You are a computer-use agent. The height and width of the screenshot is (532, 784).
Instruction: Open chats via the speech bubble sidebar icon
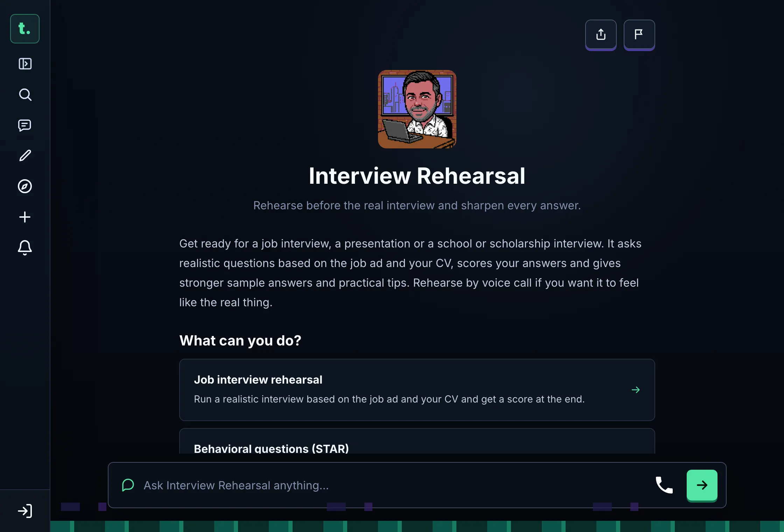(x=25, y=125)
